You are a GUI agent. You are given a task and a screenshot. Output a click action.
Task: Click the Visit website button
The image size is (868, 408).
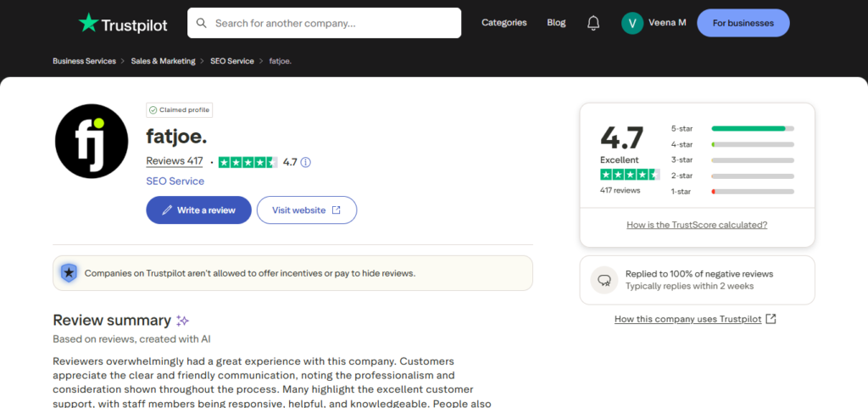(x=306, y=210)
